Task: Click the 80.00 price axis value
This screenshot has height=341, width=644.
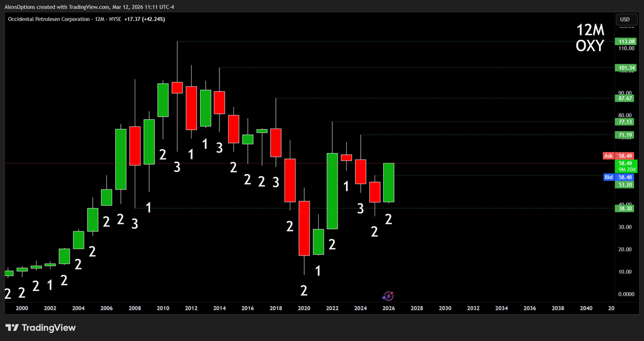Action: (626, 115)
